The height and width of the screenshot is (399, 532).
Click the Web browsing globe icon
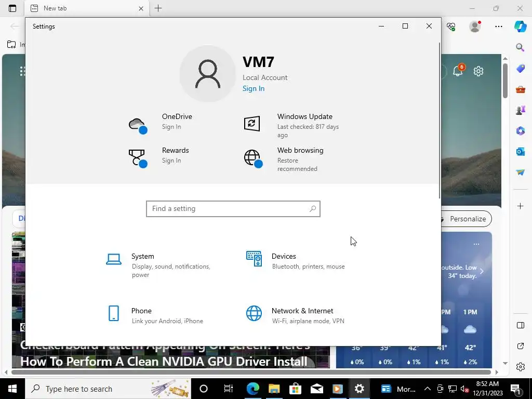point(253,158)
